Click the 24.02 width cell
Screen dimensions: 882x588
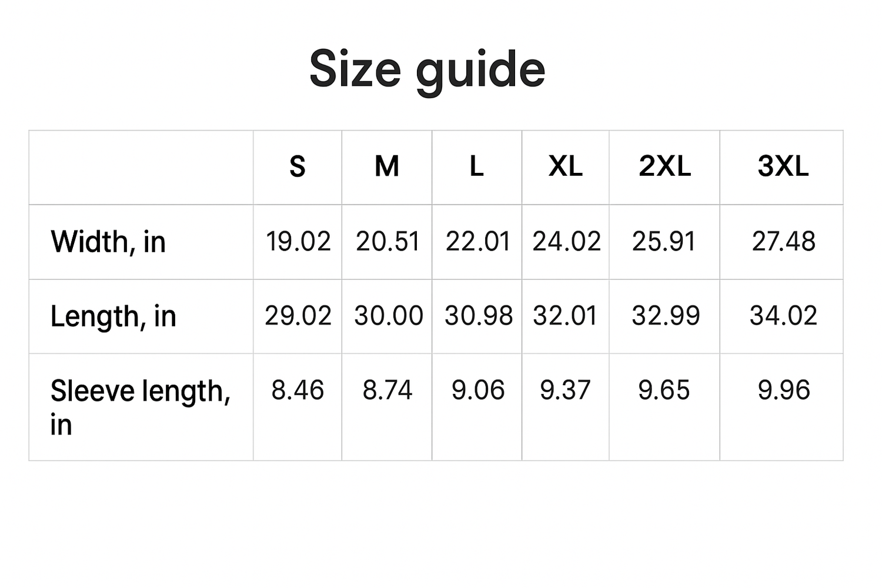(566, 242)
